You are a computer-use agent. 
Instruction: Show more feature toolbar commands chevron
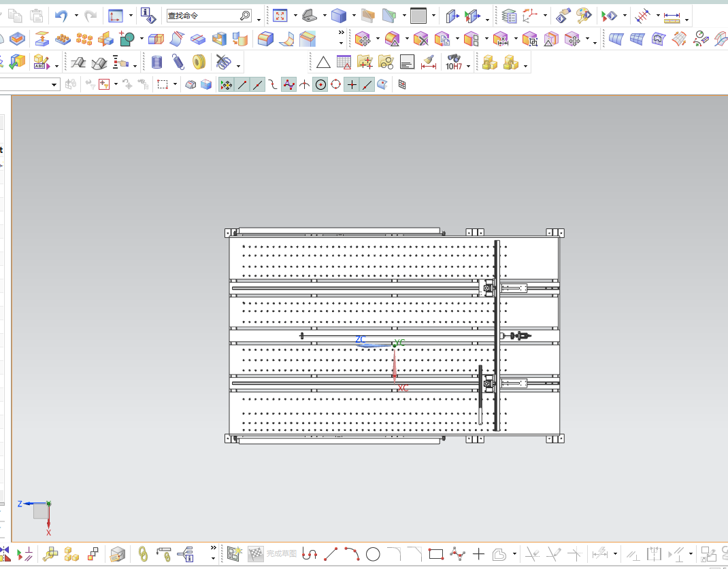(342, 33)
